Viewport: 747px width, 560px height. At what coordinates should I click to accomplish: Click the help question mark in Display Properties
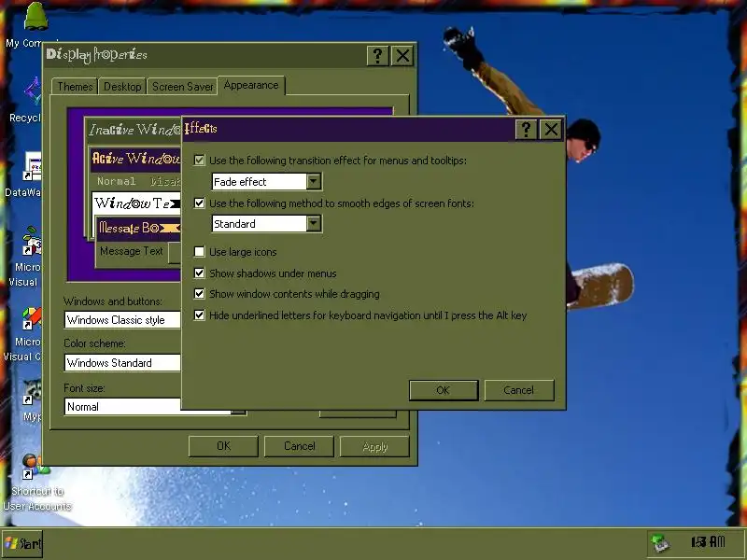click(377, 56)
